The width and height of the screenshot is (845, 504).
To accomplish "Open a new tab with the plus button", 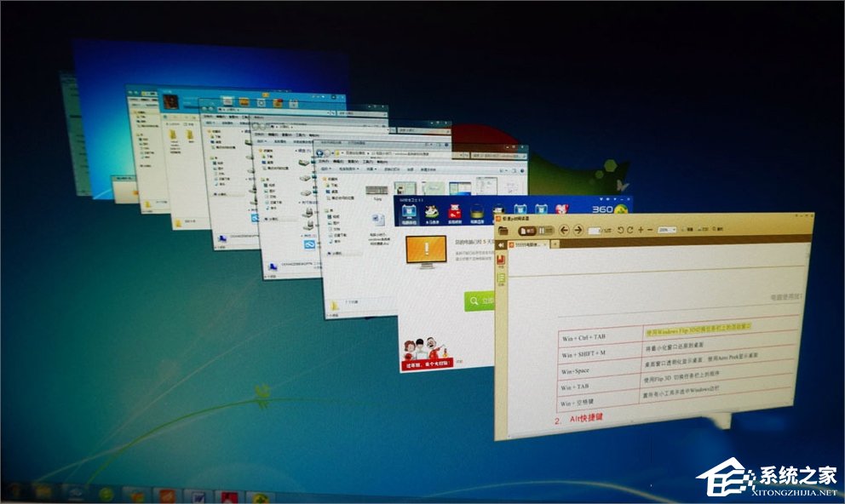I will click(555, 244).
